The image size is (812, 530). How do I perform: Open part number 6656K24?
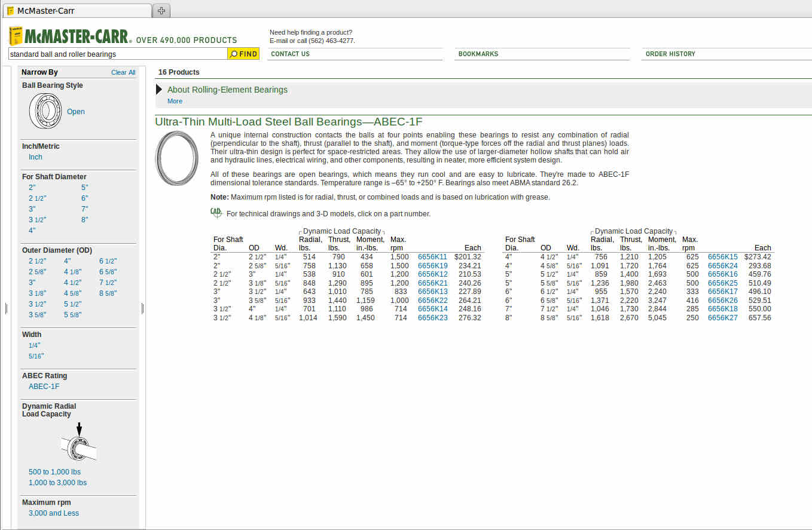pyautogui.click(x=722, y=266)
